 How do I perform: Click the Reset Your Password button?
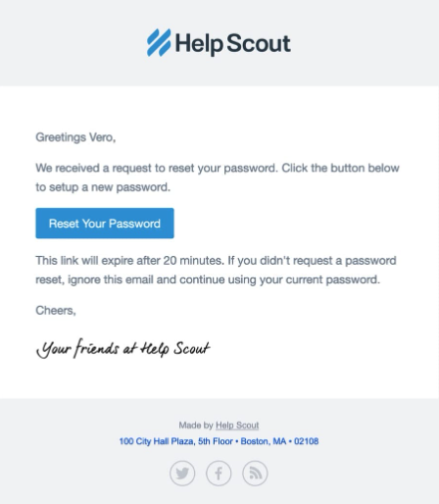point(105,224)
